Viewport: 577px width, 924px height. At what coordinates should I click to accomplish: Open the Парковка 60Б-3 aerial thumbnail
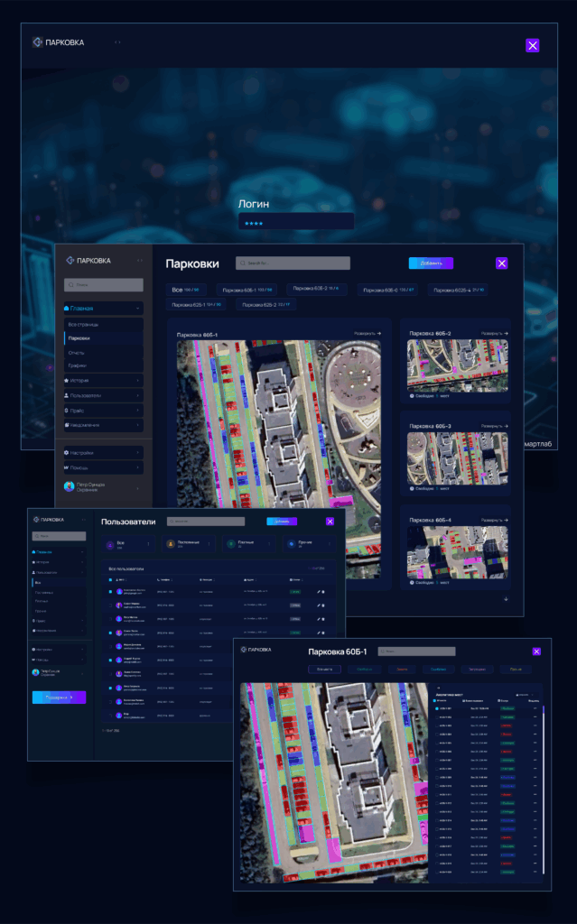point(457,457)
